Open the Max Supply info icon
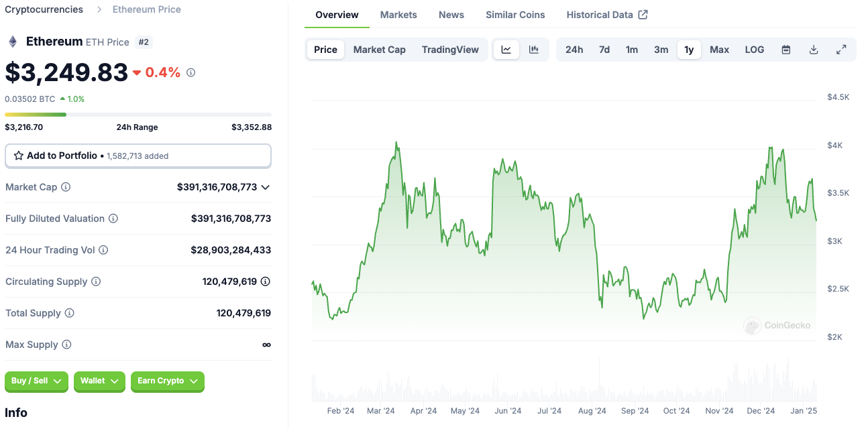This screenshot has height=429, width=868. [66, 345]
